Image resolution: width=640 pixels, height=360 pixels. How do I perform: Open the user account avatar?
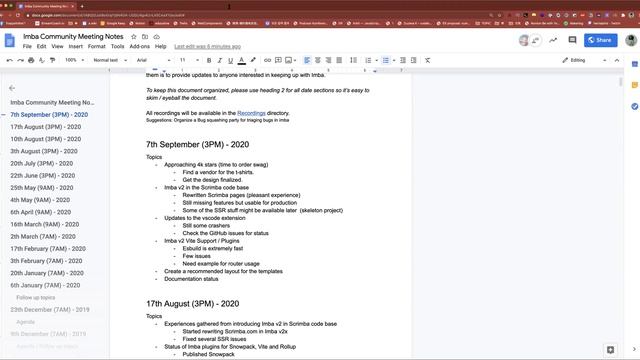(631, 40)
